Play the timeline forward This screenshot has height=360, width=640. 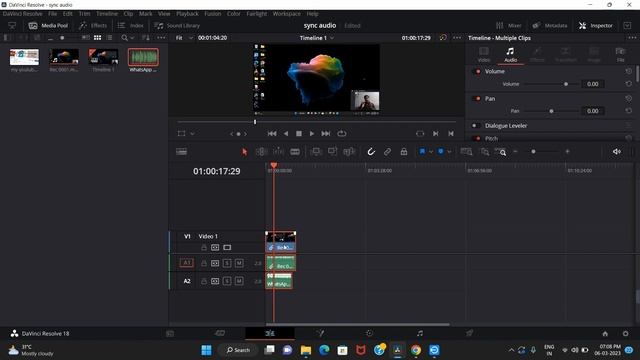click(312, 133)
